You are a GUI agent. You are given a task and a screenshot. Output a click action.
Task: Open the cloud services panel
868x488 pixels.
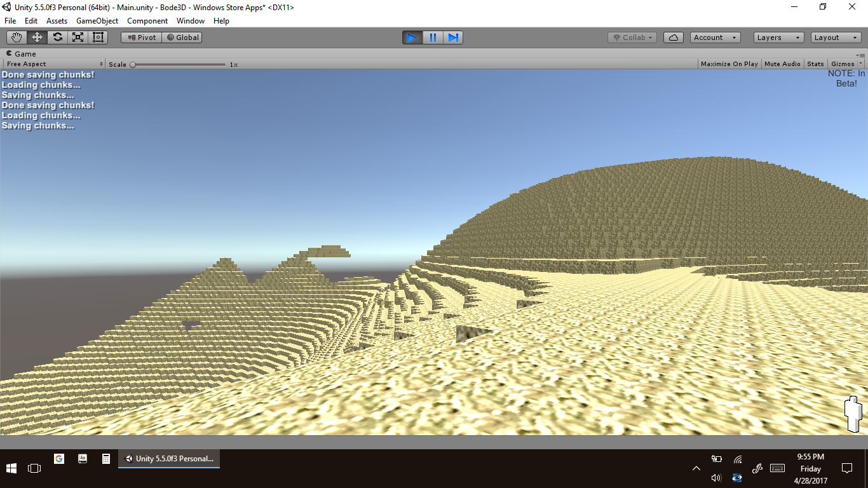click(x=674, y=37)
